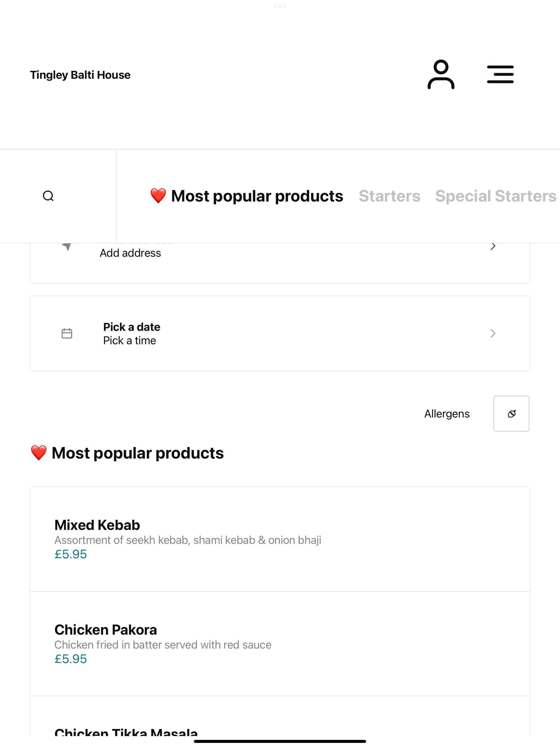This screenshot has width=560, height=747.
Task: Click the heart beside Most popular products heading
Action: pyautogui.click(x=39, y=453)
